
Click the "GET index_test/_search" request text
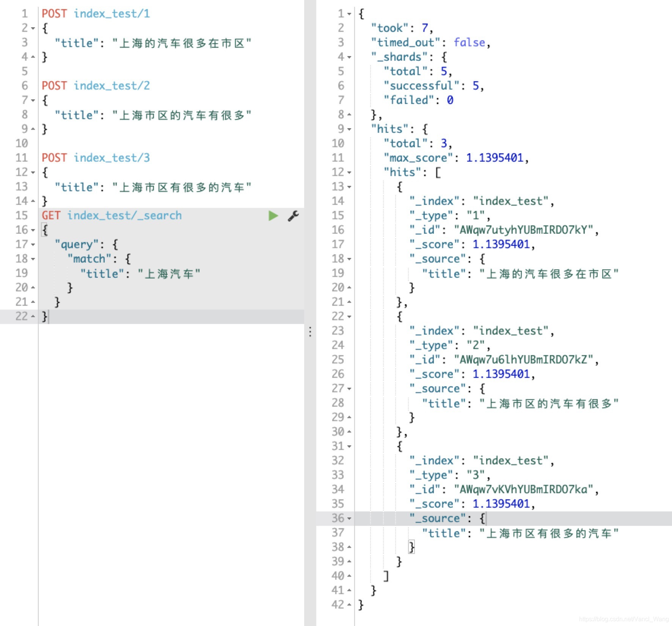coord(112,215)
